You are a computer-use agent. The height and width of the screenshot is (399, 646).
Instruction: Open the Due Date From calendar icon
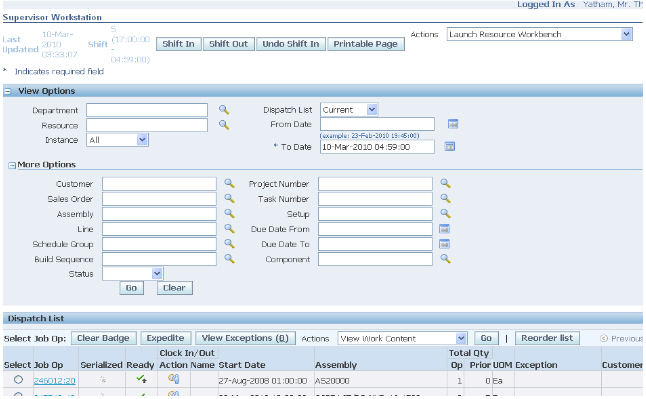pyautogui.click(x=444, y=229)
